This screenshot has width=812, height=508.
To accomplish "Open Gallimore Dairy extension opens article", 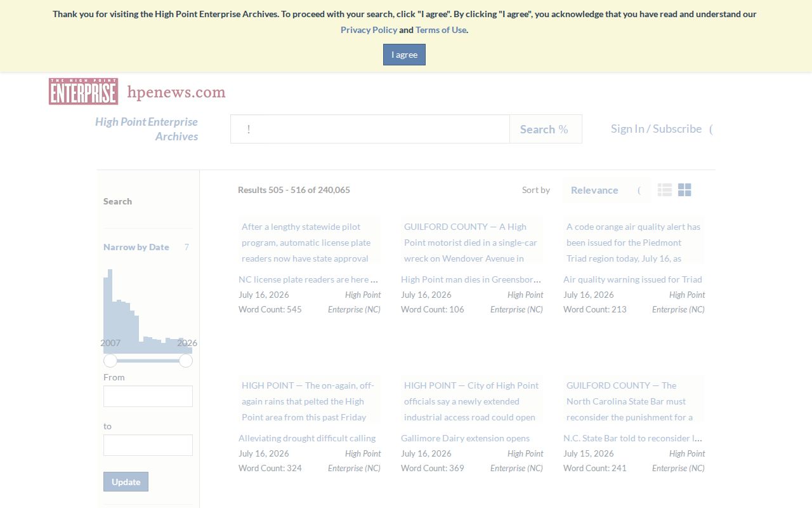I will click(465, 438).
